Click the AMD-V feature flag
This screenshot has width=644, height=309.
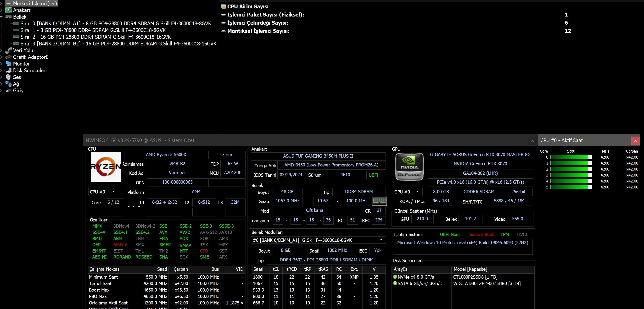[120, 245]
